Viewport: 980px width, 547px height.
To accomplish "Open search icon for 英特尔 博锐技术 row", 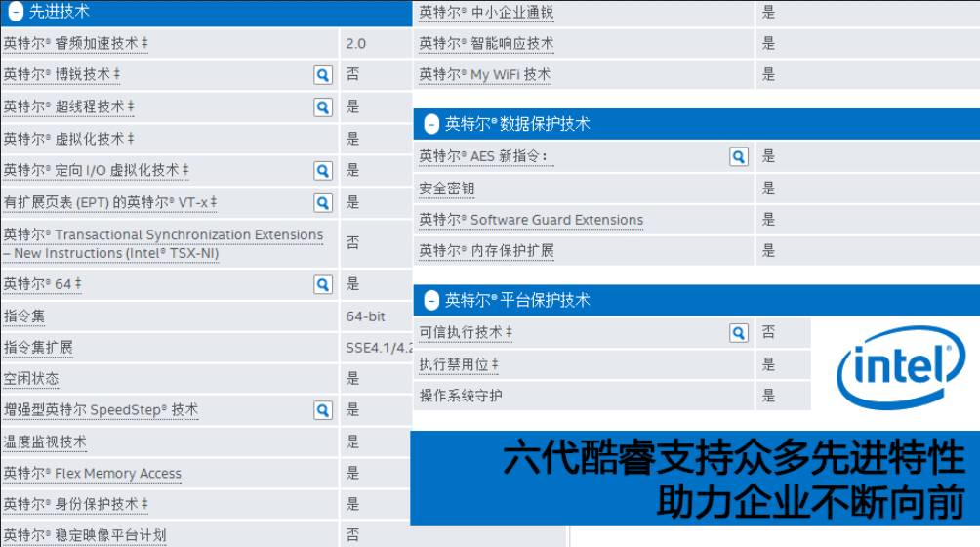I will (x=322, y=75).
